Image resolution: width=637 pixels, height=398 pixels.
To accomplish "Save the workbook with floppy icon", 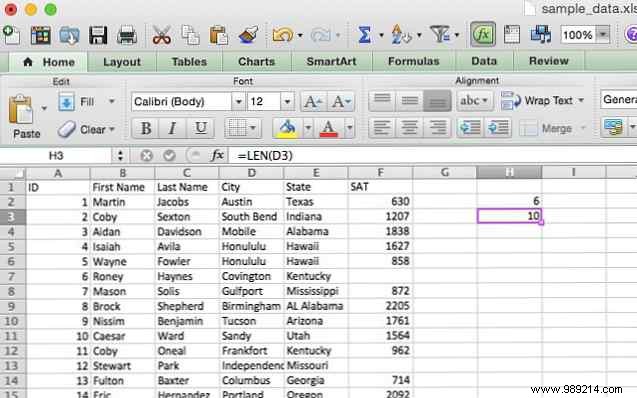I will click(98, 35).
